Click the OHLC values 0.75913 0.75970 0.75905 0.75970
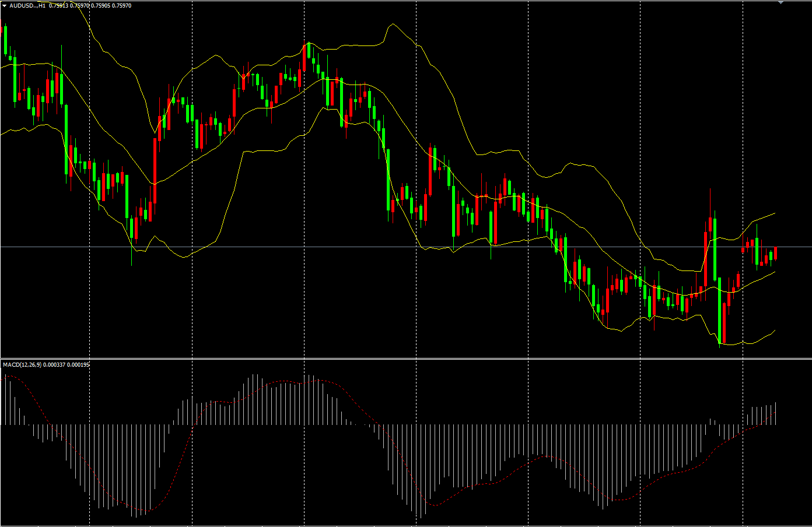 coord(90,5)
